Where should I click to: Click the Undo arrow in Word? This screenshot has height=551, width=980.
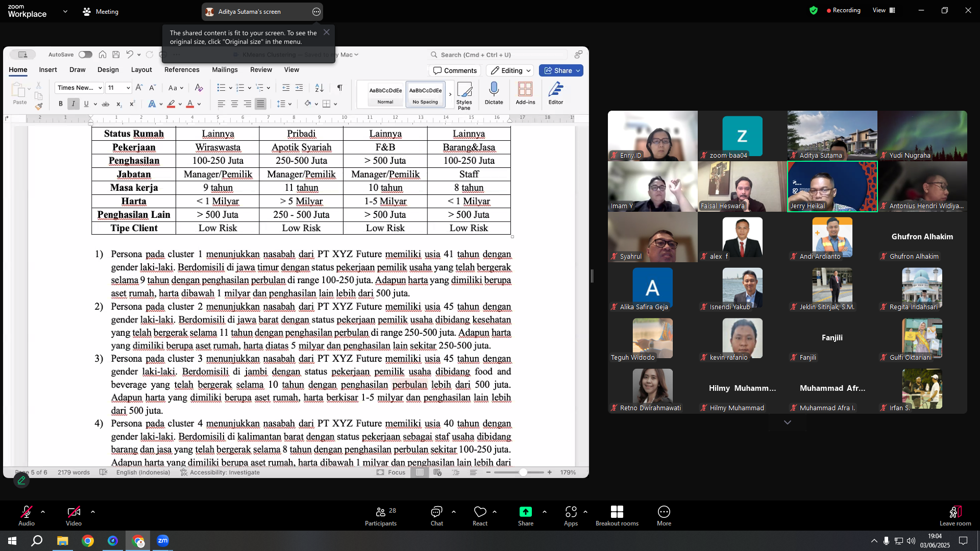130,55
